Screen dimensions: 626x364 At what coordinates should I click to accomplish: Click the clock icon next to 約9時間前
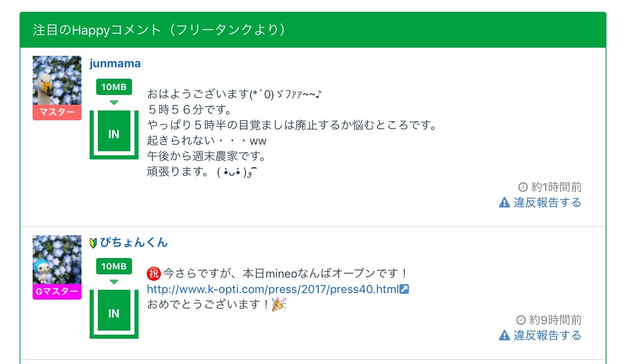click(521, 320)
